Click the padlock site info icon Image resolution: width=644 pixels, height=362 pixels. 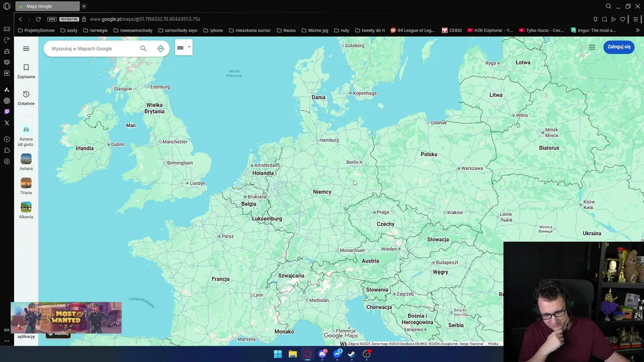click(x=84, y=19)
